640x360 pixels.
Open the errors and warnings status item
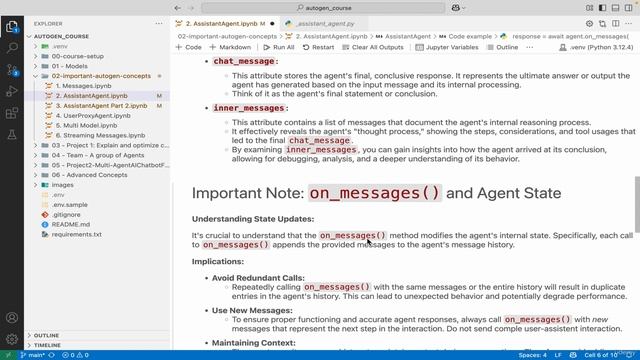point(76,355)
